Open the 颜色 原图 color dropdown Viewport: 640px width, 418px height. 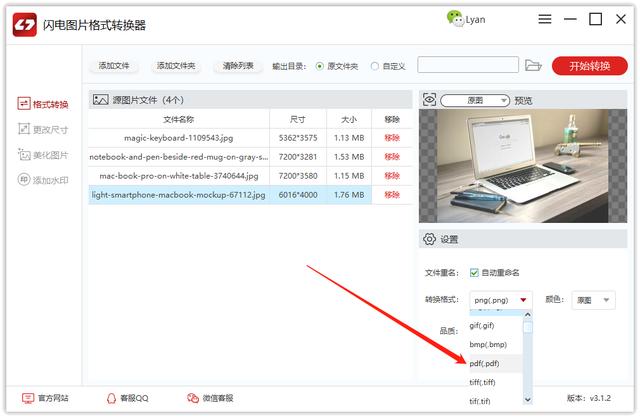[x=593, y=300]
